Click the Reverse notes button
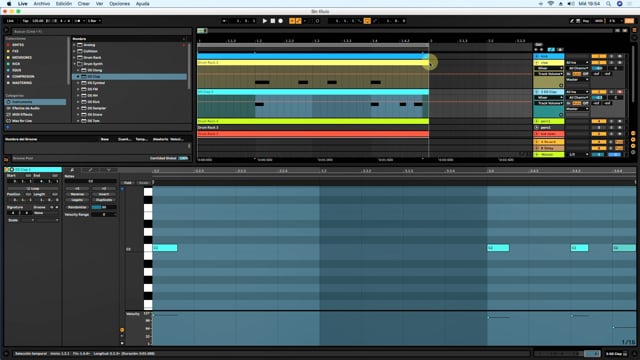This screenshot has width=640, height=360. coord(77,194)
